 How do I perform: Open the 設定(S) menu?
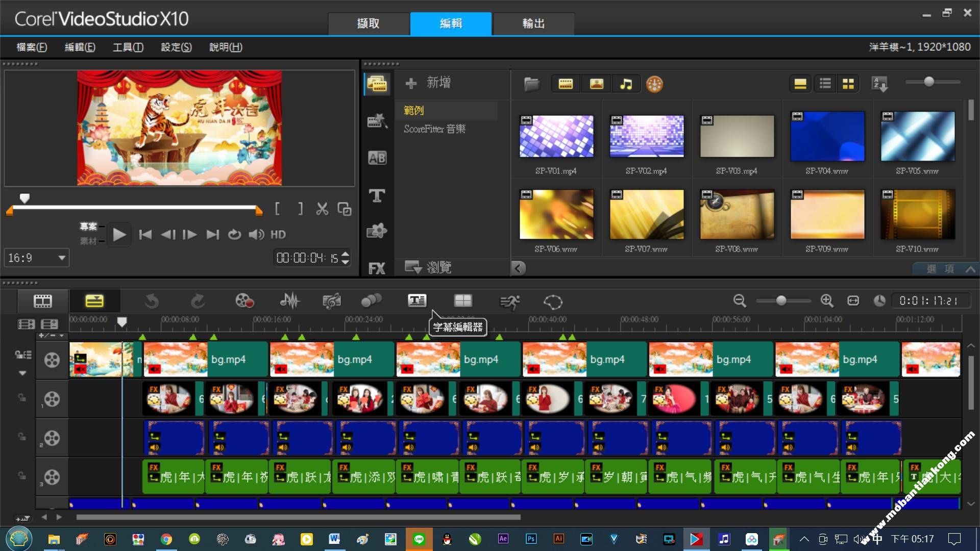click(x=176, y=47)
